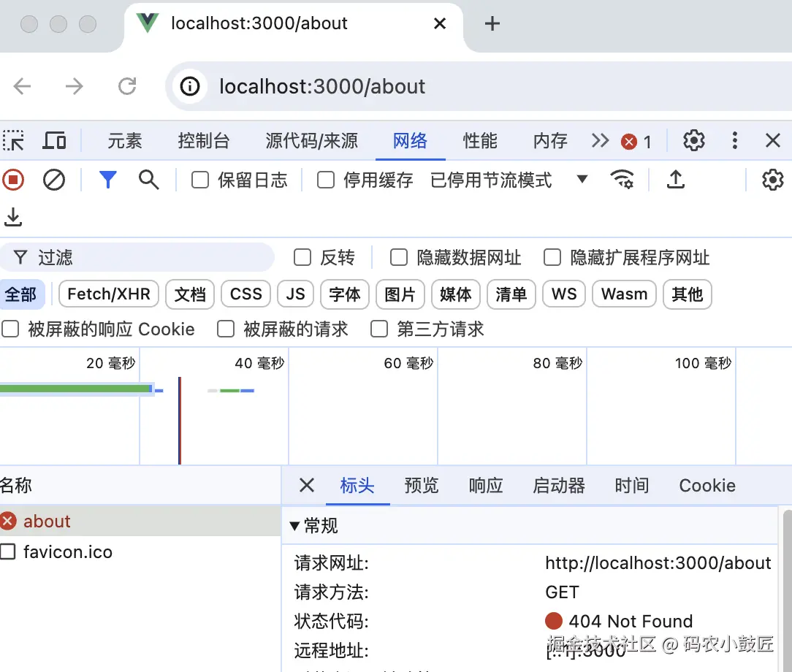
Task: Switch to the 内存 tab
Action: [x=551, y=140]
